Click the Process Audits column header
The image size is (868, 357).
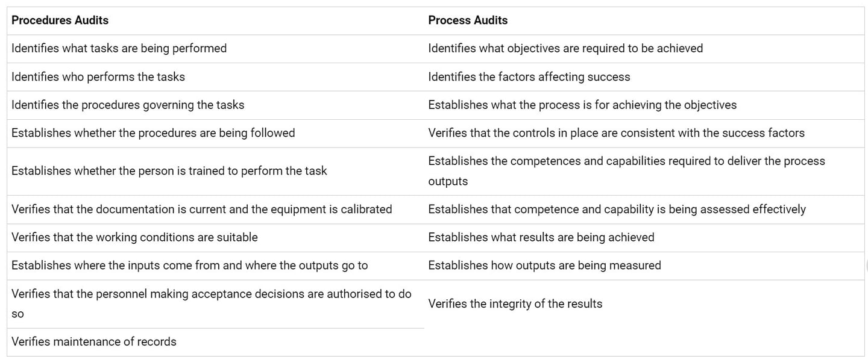[644, 20]
